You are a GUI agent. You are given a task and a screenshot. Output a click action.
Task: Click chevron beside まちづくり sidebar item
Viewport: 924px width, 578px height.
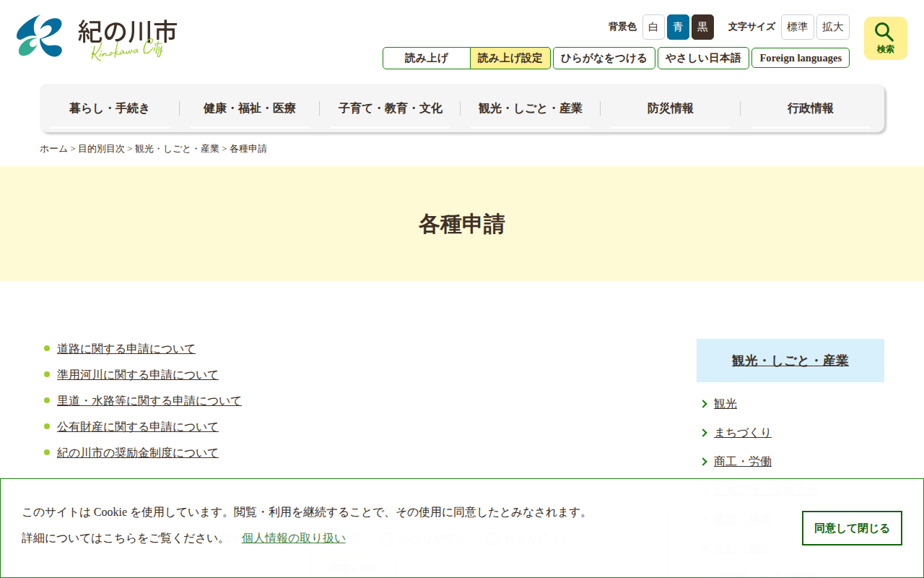(705, 433)
